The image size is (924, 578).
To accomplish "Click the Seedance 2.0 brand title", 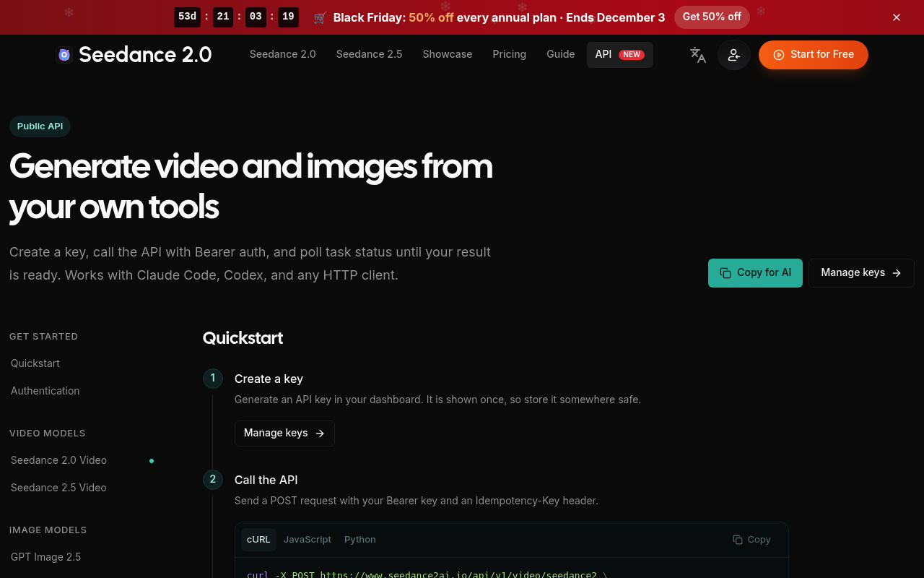I will 145,55.
